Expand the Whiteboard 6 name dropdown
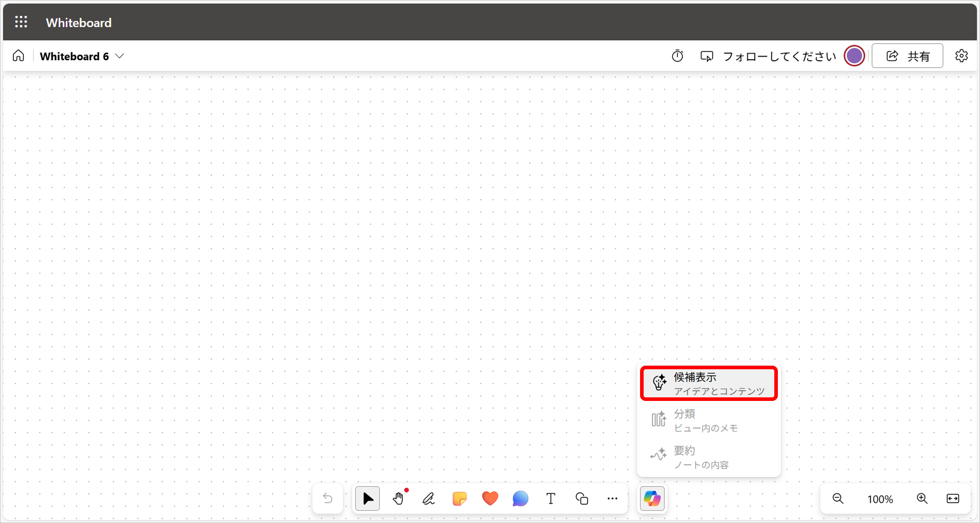Viewport: 980px width, 523px height. click(119, 56)
